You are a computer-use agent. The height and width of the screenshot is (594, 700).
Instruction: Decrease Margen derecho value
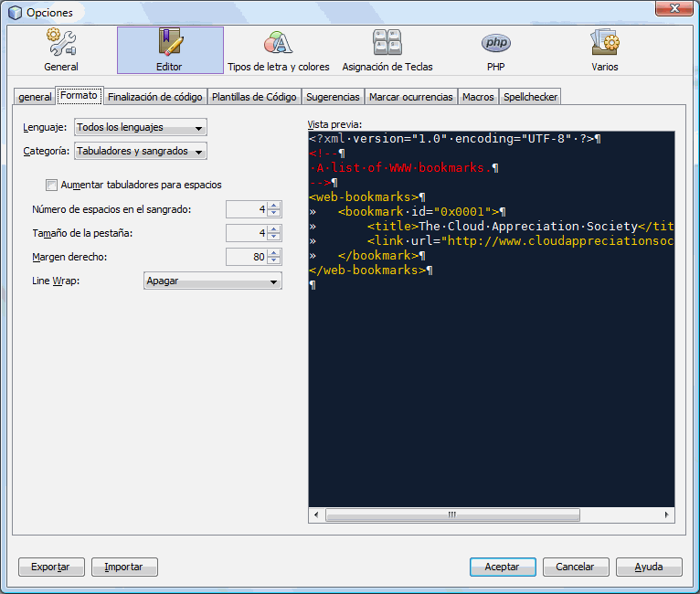point(274,260)
